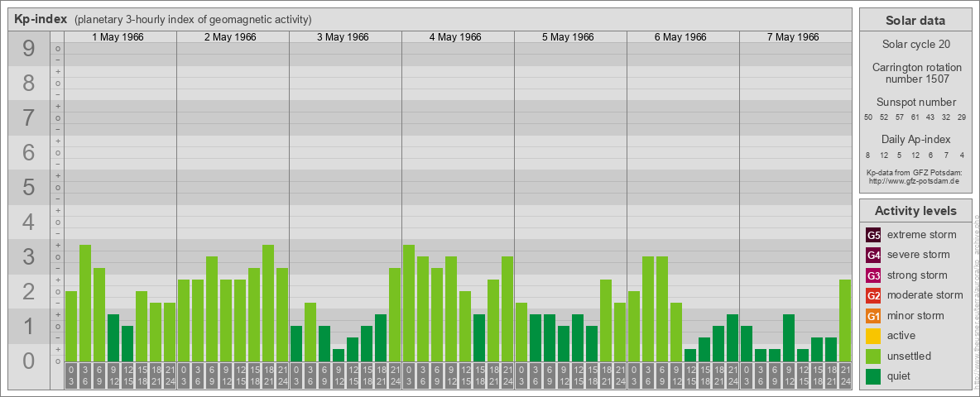Click the G2 moderate storm badge
The width and height of the screenshot is (980, 397).
click(x=873, y=296)
